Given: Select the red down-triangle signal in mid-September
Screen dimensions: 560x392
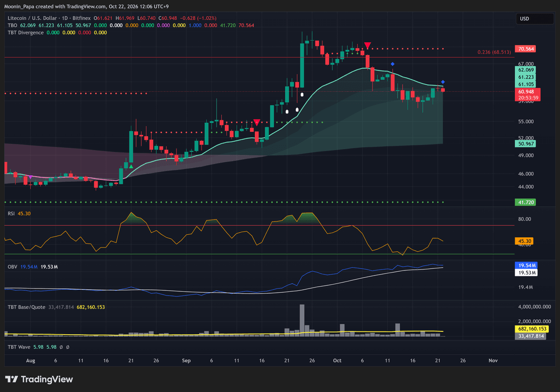Looking at the screenshot, I should [257, 123].
